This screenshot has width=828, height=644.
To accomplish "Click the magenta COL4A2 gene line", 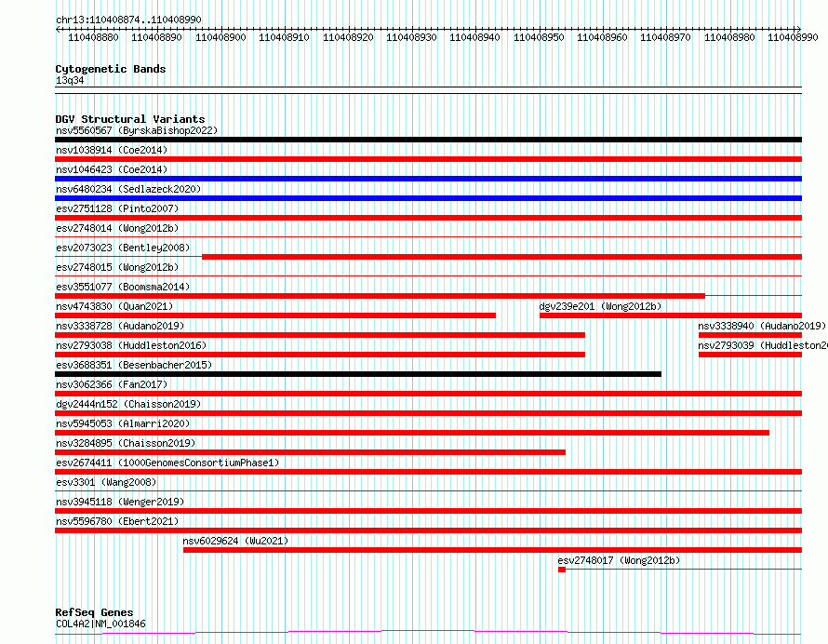I will pyautogui.click(x=428, y=632).
